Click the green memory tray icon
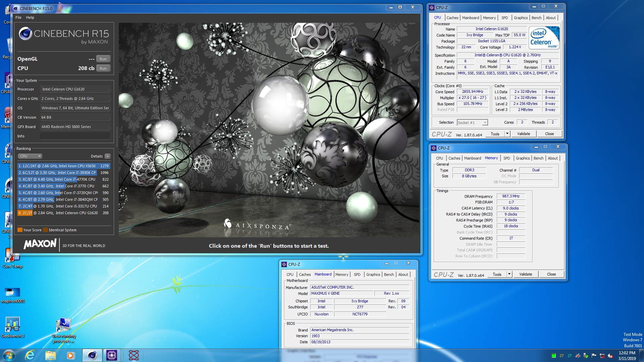Viewport: 644px width, 362px height. click(x=554, y=356)
